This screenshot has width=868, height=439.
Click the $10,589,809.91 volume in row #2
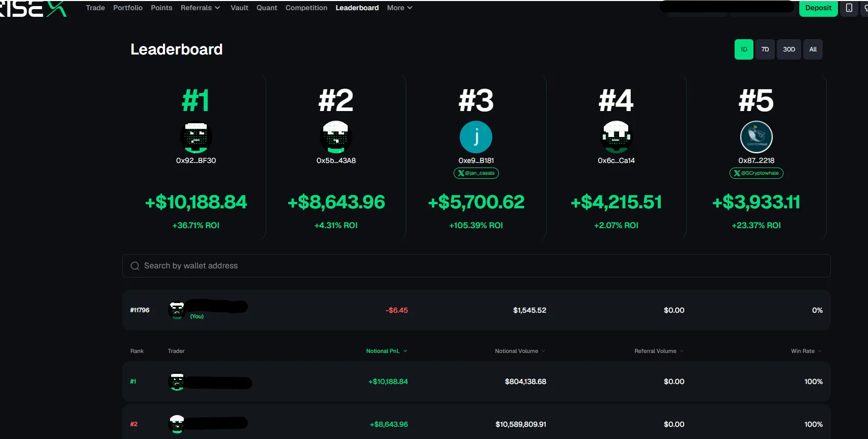coord(521,424)
